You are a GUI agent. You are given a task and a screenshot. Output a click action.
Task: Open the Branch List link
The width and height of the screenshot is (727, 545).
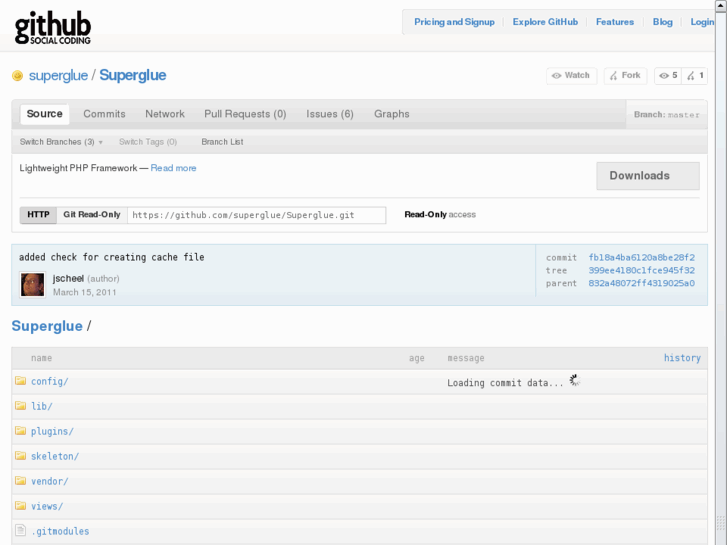tap(222, 142)
